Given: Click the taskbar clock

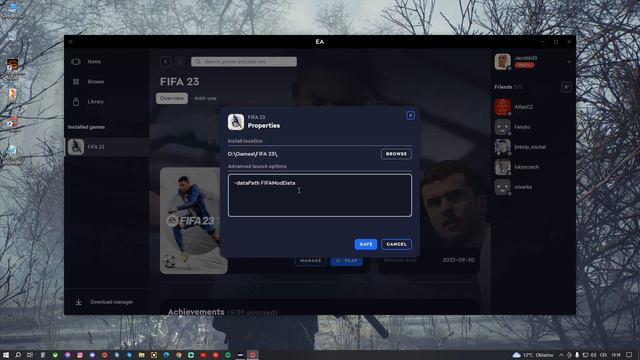Looking at the screenshot, I should tap(616, 355).
